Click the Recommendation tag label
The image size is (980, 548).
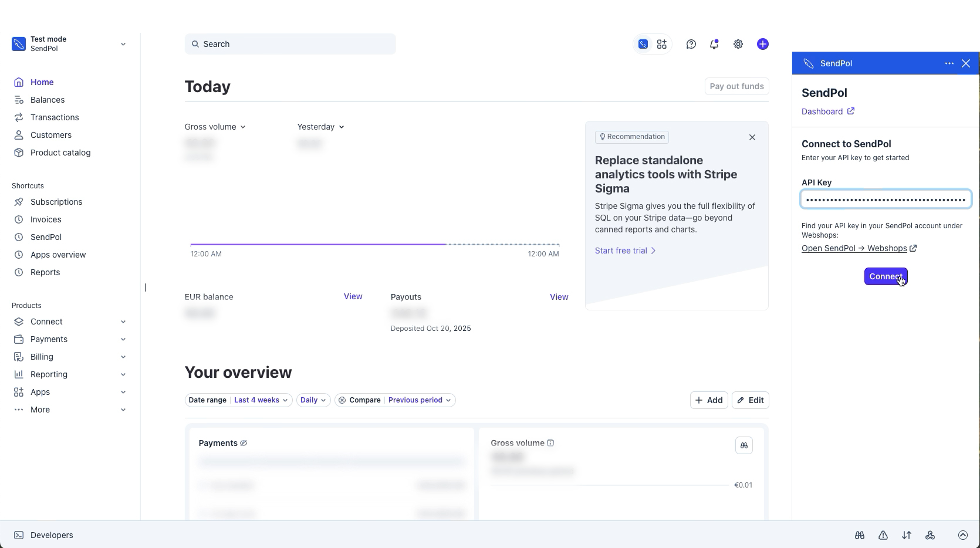click(632, 137)
